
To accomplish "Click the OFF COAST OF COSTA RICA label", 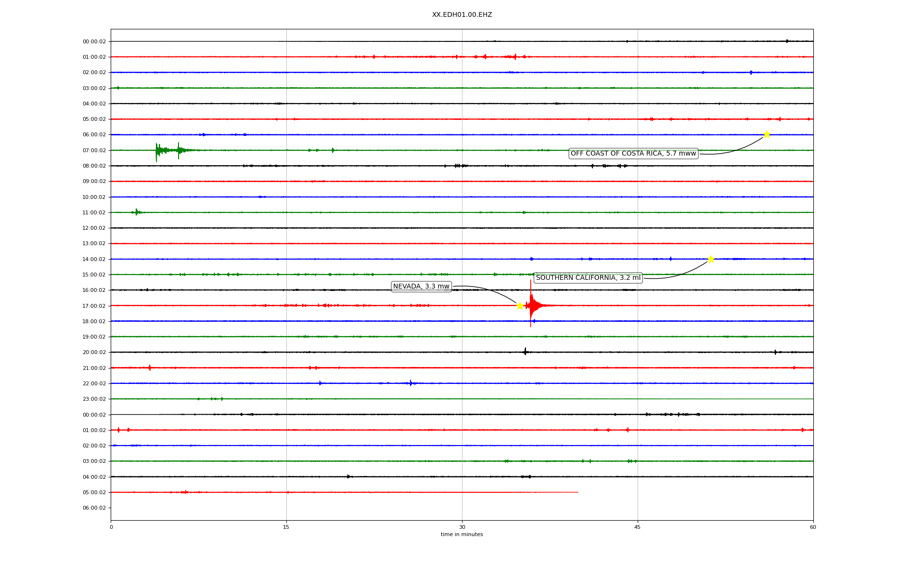I will click(x=633, y=154).
